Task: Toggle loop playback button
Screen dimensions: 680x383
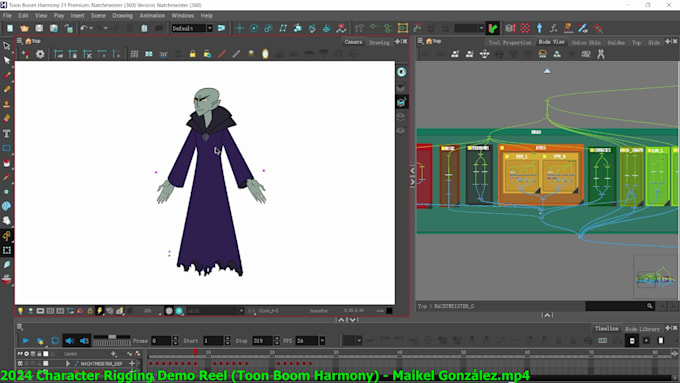Action: (x=55, y=341)
